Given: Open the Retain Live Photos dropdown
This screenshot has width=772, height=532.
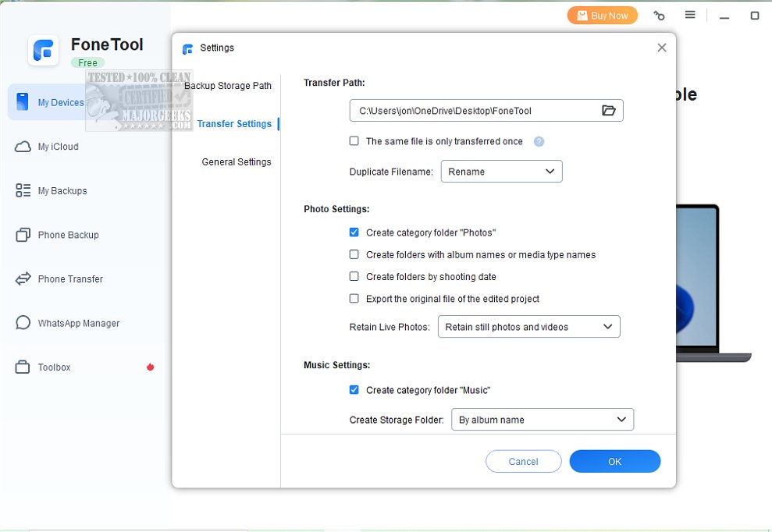Looking at the screenshot, I should coord(528,327).
